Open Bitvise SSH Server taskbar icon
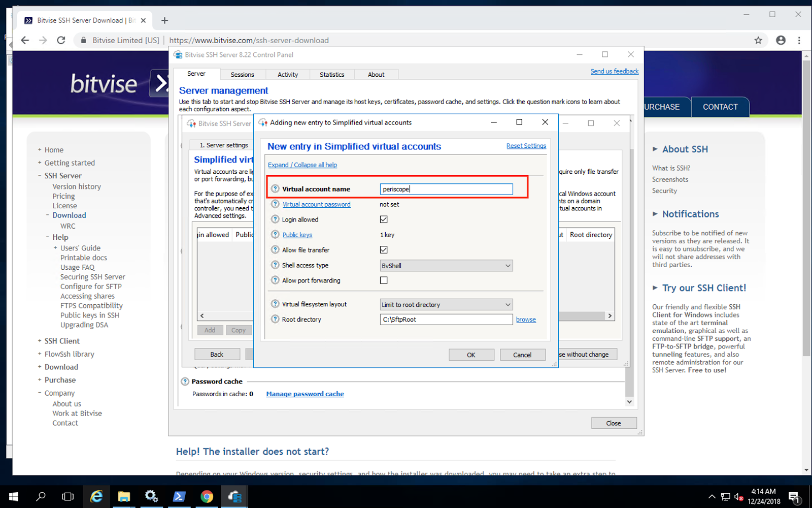 point(234,496)
